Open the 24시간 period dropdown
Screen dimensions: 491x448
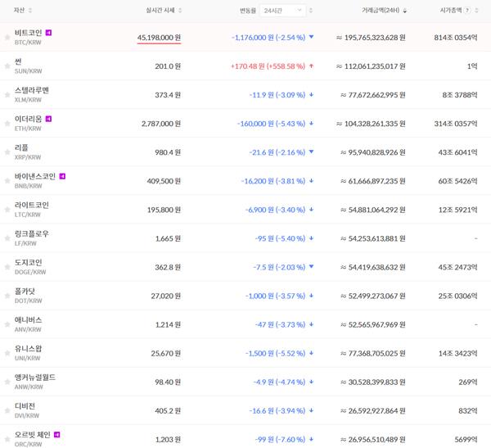point(283,11)
